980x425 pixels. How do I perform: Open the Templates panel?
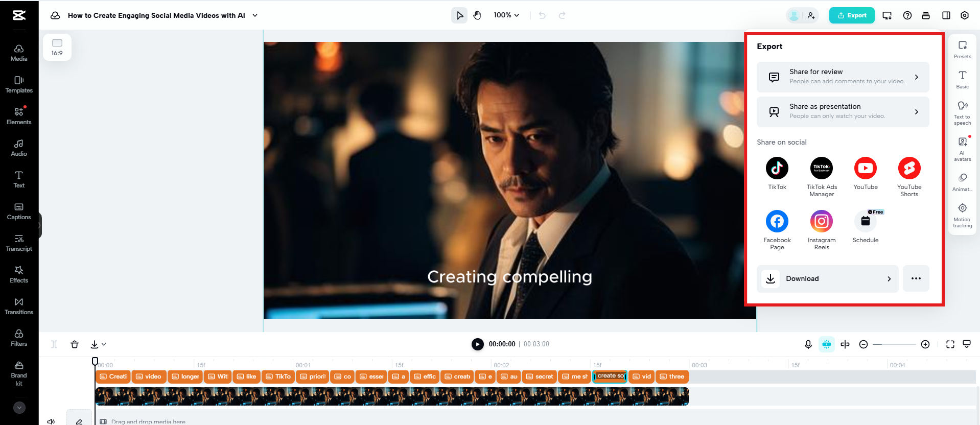point(19,84)
